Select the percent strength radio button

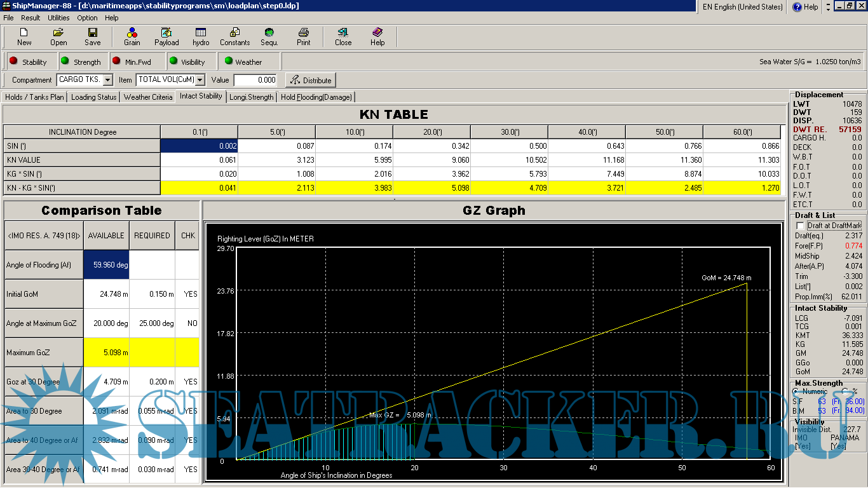tap(845, 391)
